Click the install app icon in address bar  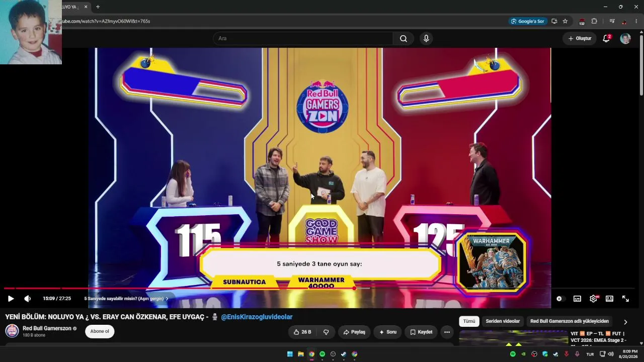554,21
